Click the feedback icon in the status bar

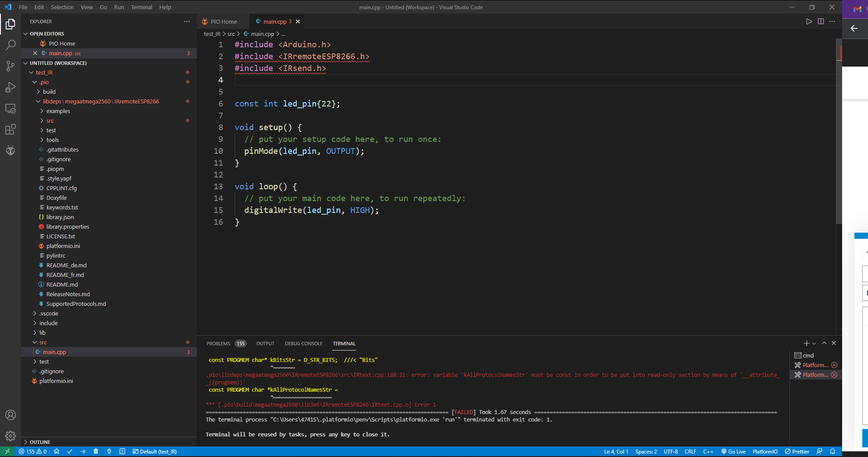coord(819,451)
